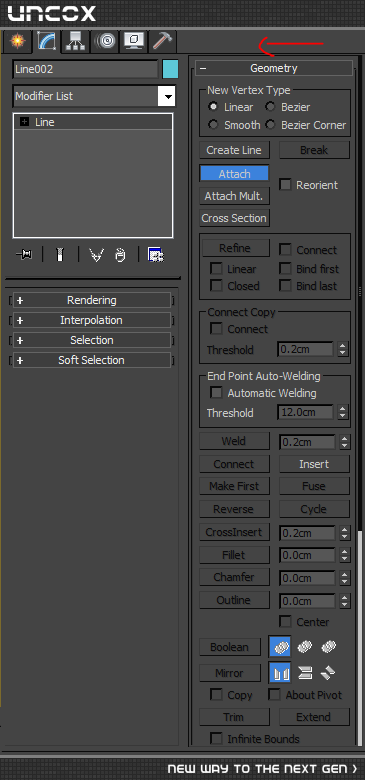The width and height of the screenshot is (365, 780).
Task: Click Auto-Welding Threshold 12.0cm field
Action: pyautogui.click(x=306, y=412)
